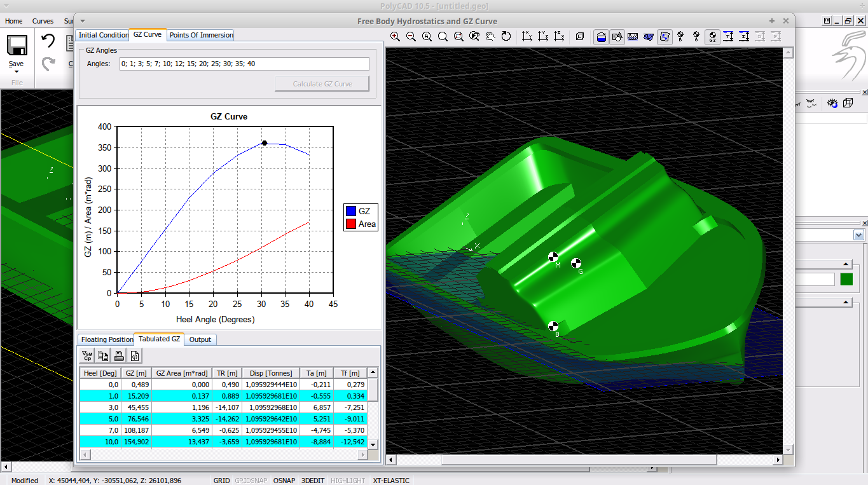Click the GZ cell reading 76,546
The height and width of the screenshot is (485, 868).
pos(136,419)
